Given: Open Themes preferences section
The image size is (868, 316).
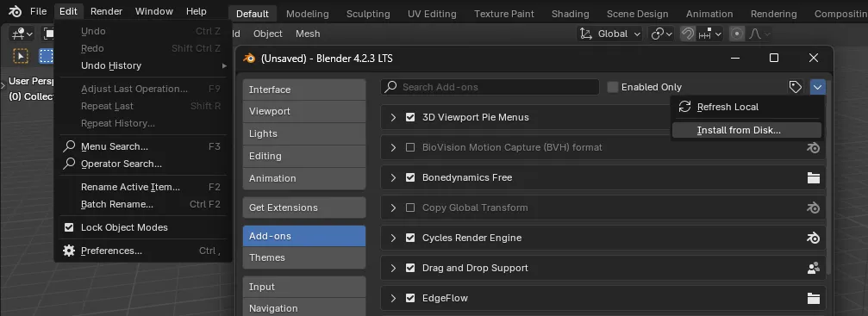Looking at the screenshot, I should coord(304,258).
